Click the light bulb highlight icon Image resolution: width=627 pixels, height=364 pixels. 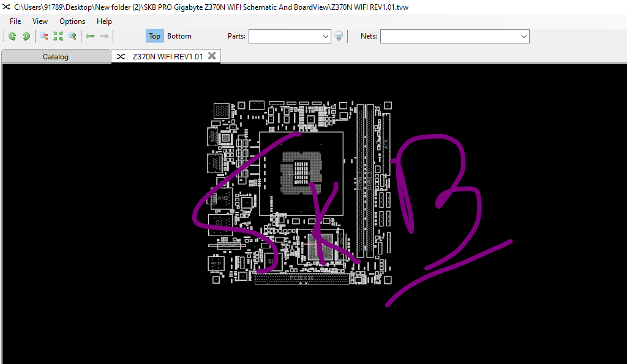click(339, 36)
